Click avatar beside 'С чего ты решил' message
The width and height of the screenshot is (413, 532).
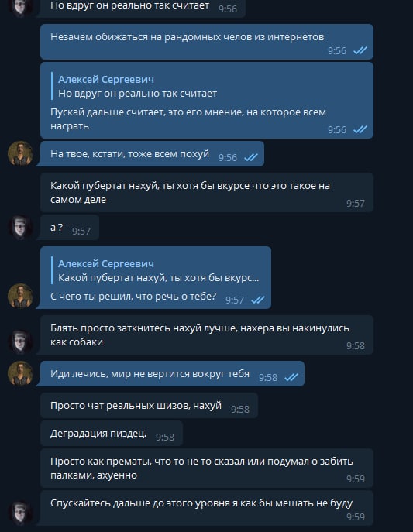tap(20, 296)
